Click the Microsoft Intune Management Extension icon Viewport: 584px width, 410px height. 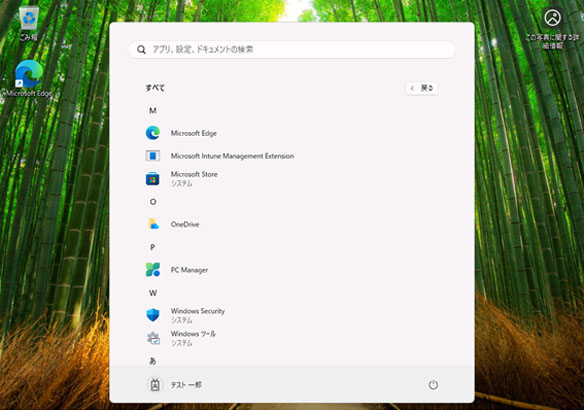pyautogui.click(x=153, y=156)
